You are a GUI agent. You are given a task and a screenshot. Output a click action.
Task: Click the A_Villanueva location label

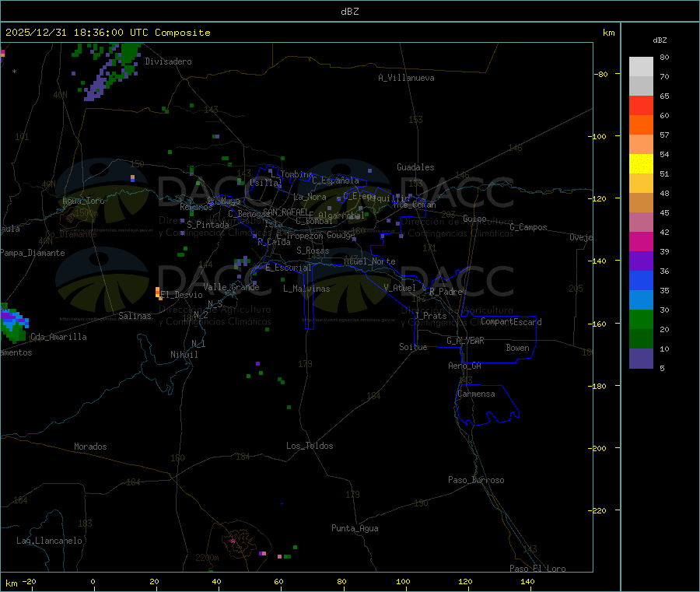pyautogui.click(x=406, y=78)
